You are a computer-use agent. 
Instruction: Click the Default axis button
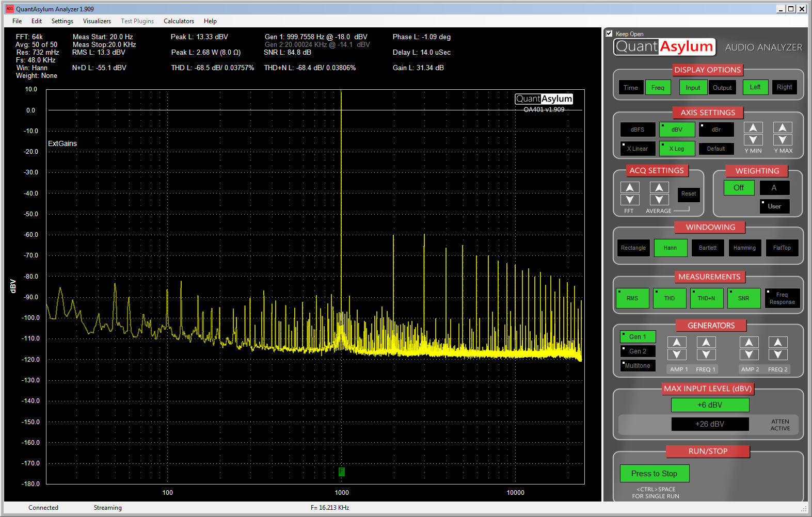point(716,149)
